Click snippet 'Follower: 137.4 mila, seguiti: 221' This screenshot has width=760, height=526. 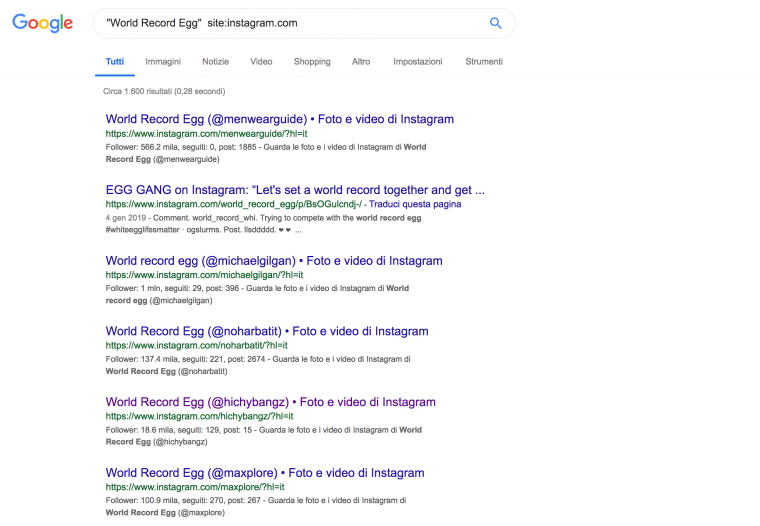pos(258,365)
